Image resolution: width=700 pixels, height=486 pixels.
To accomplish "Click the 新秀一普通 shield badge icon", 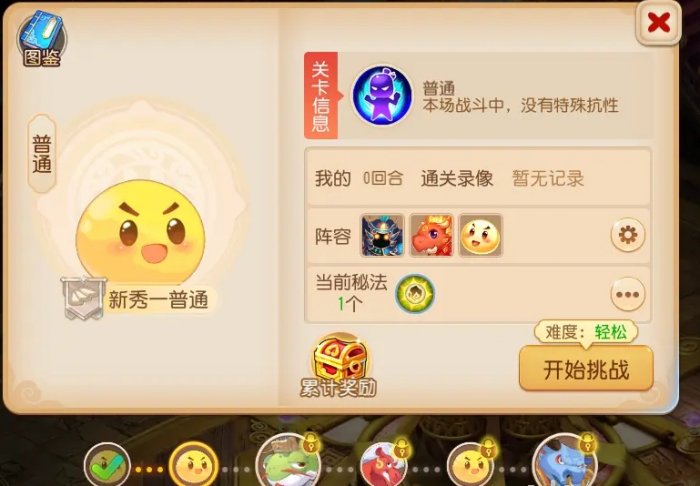I will pos(83,298).
